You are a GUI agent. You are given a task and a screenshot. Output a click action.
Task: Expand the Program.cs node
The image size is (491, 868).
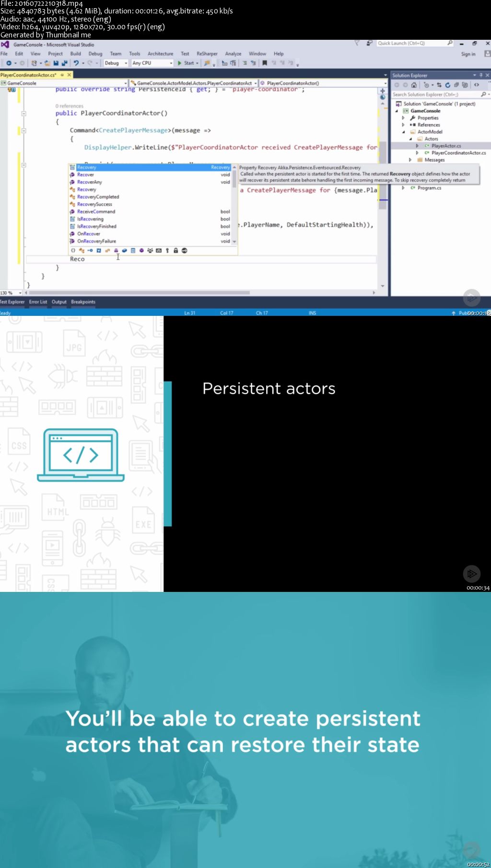403,188
